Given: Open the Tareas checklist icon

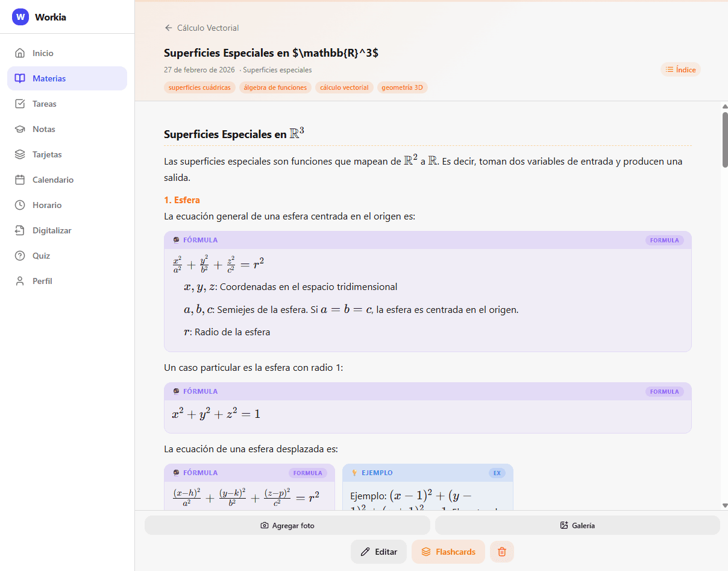Looking at the screenshot, I should pos(20,104).
